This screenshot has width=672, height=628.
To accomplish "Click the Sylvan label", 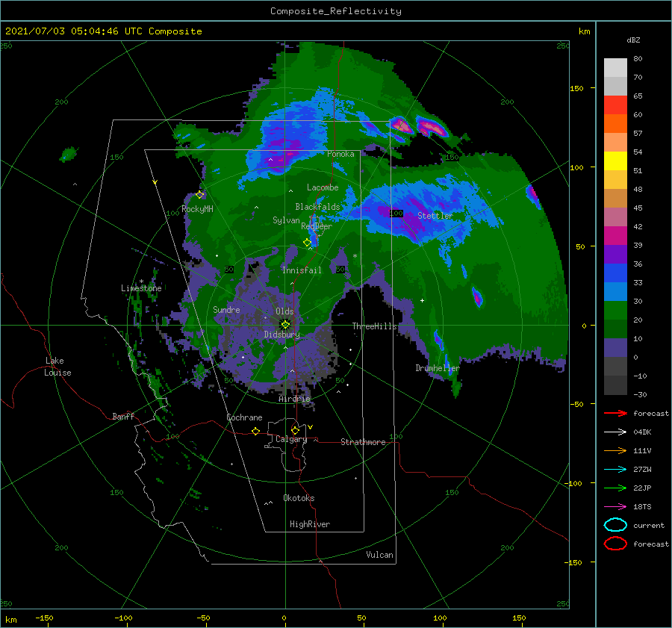I will (286, 220).
